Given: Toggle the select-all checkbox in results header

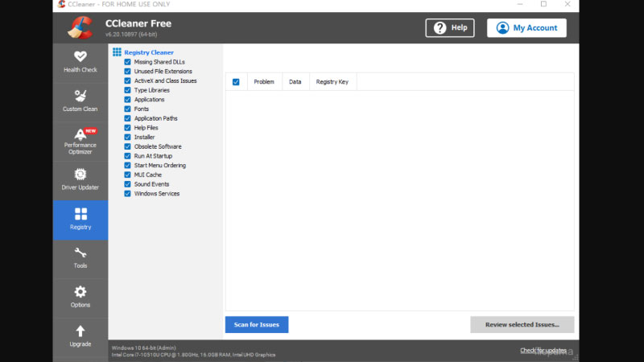Looking at the screenshot, I should coord(236,82).
